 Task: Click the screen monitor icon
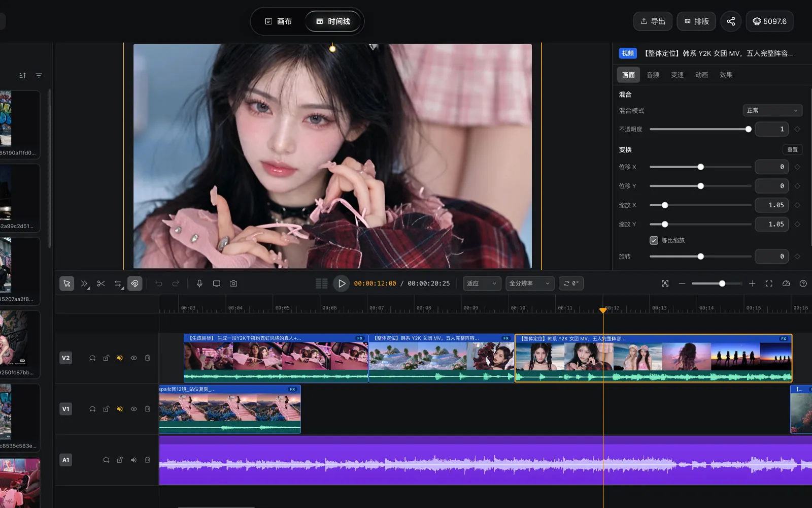[x=217, y=283]
